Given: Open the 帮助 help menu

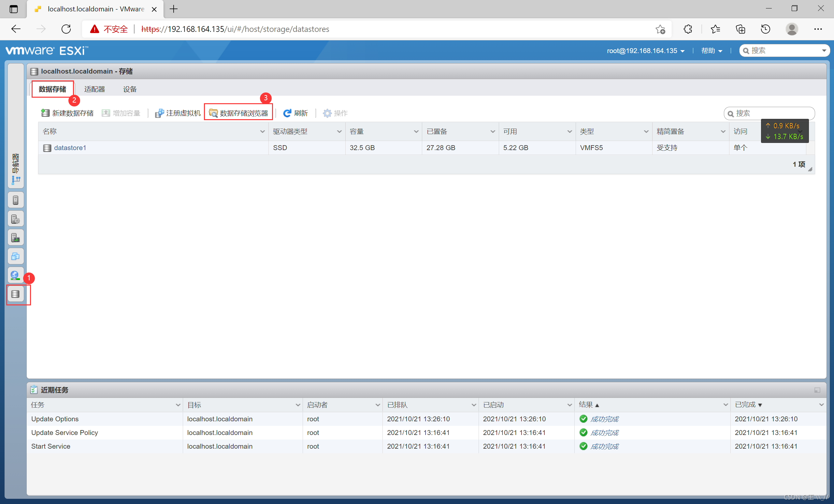Looking at the screenshot, I should (712, 51).
